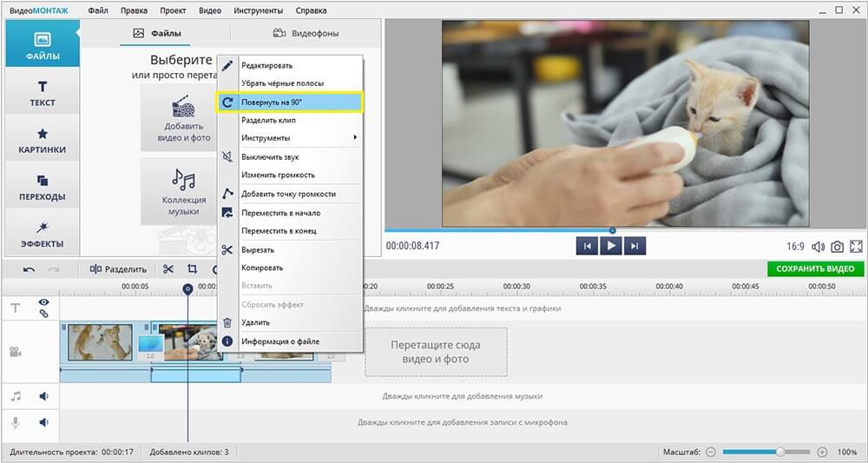Take a snapshot with the camera icon
The image size is (868, 463).
pos(837,247)
